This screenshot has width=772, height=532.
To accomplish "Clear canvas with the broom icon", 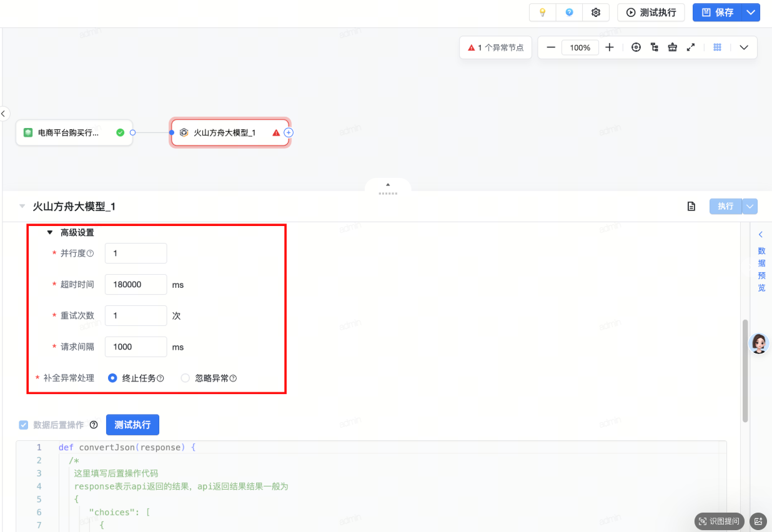I will point(673,47).
